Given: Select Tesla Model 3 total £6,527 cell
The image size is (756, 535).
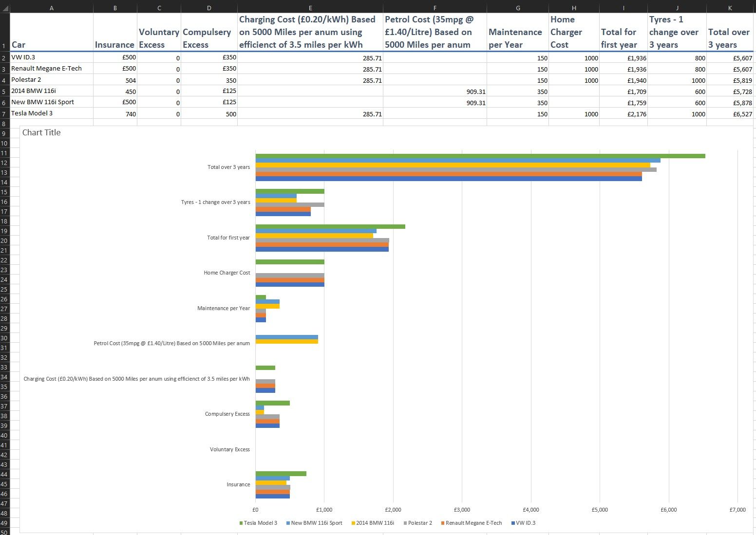Looking at the screenshot, I should tap(729, 114).
